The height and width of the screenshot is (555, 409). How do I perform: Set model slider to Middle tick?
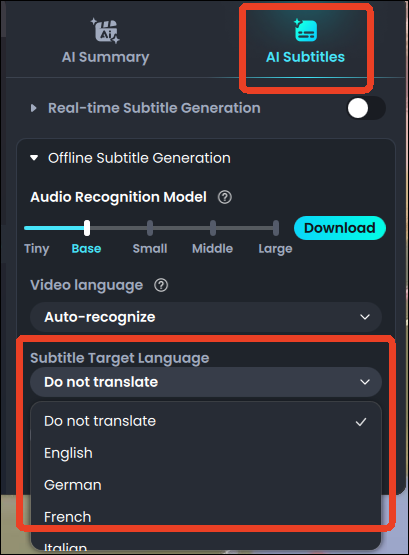[x=213, y=228]
